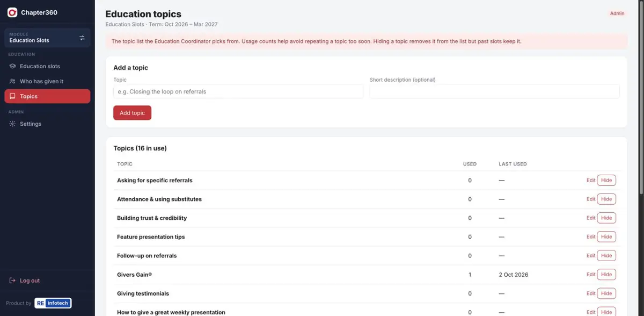Click the TOPIC column header
644x316 pixels.
pyautogui.click(x=125, y=164)
